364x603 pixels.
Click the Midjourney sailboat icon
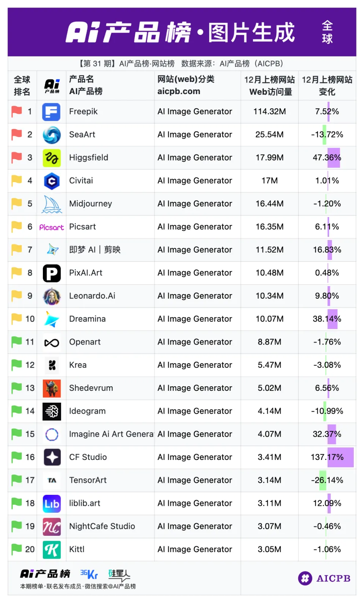[52, 204]
